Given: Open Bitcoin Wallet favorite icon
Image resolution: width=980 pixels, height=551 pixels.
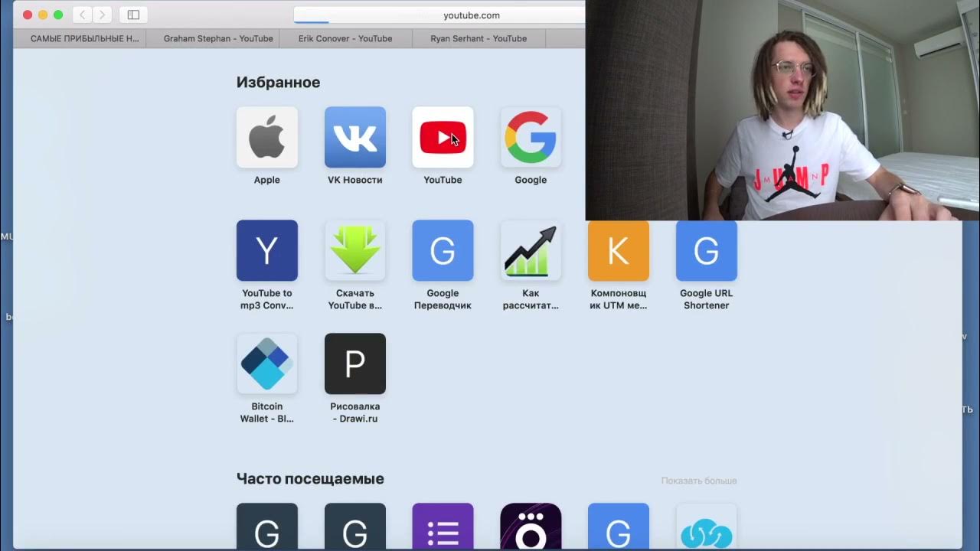Looking at the screenshot, I should (x=266, y=364).
